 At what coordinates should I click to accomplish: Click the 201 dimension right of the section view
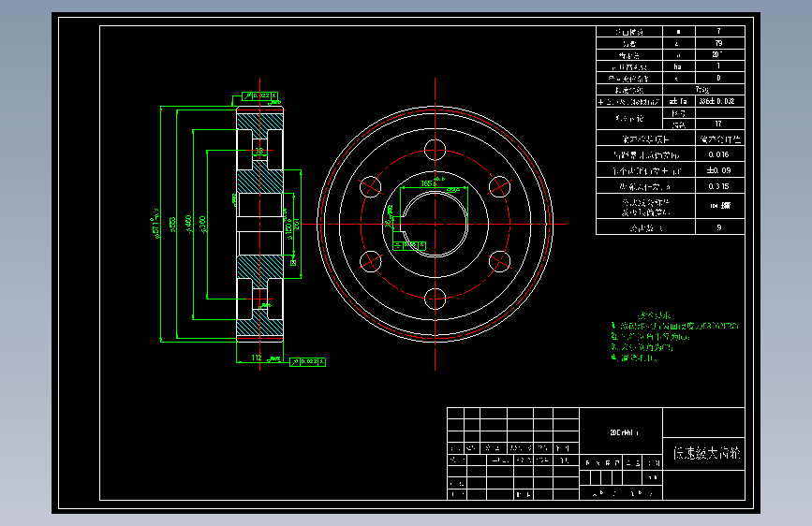pyautogui.click(x=296, y=225)
